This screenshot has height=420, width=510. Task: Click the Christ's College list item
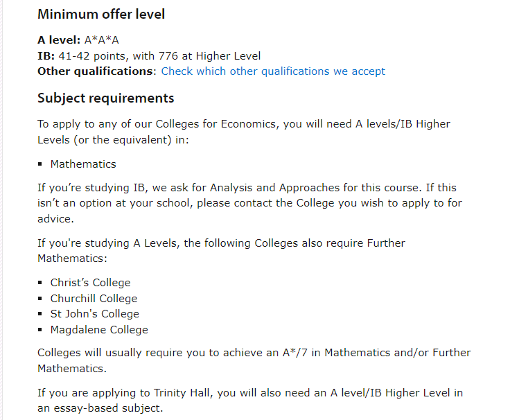coord(90,282)
